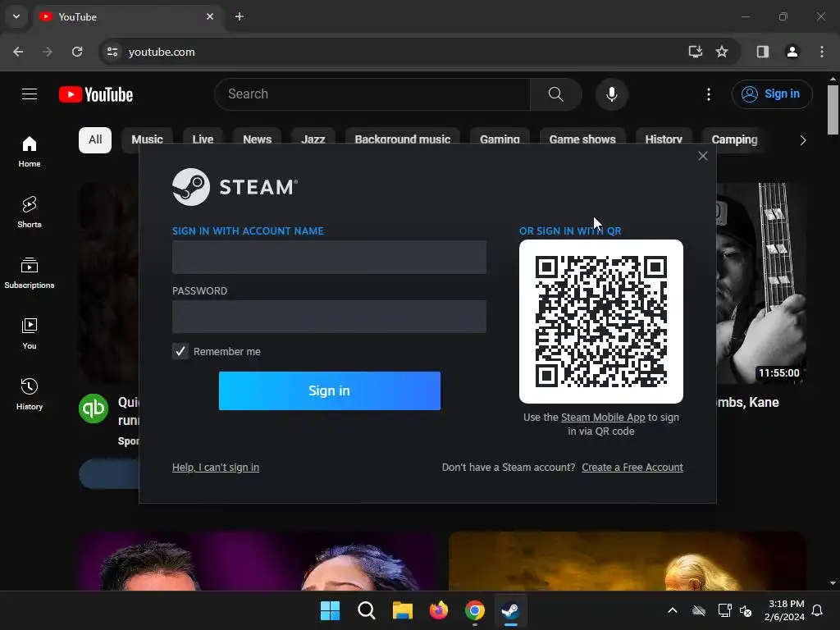Open Chrome three-dot menu
Screen dimensions: 840x630
pos(822,52)
